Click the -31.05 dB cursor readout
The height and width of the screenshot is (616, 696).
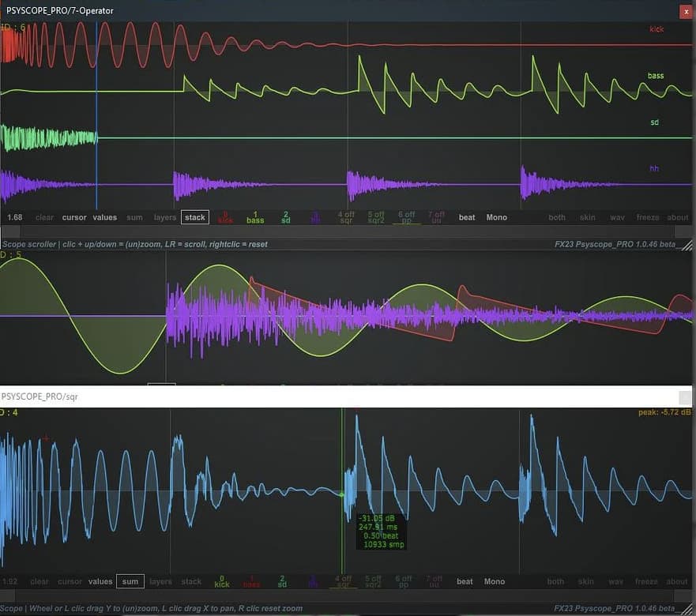click(x=378, y=518)
